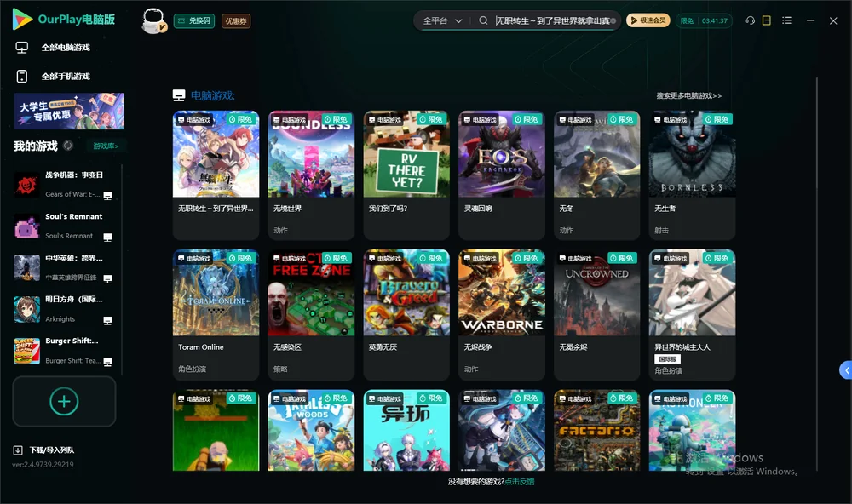852x504 pixels.
Task: Click 电脑游戏 tag on Uncrowned card
Action: click(x=575, y=259)
